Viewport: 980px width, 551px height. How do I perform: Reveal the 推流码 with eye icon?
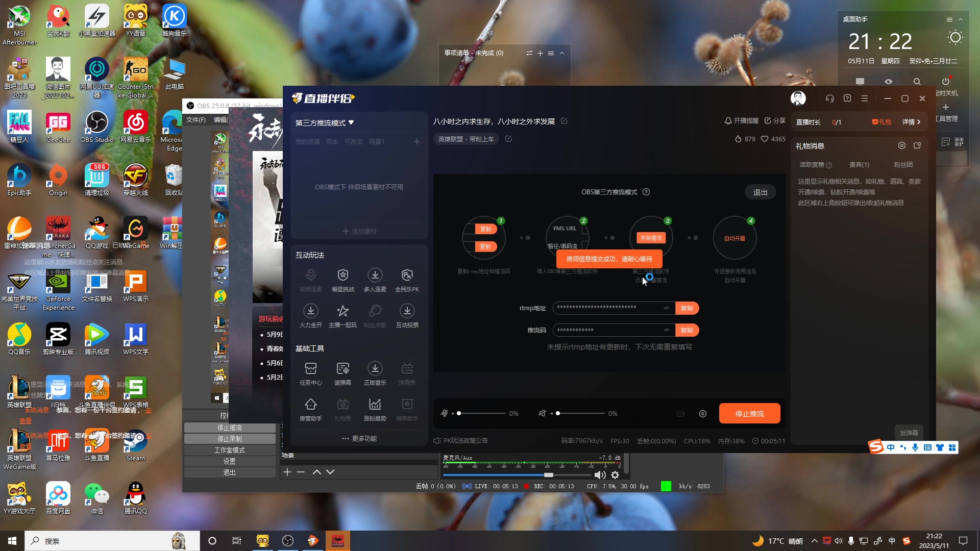pos(666,330)
